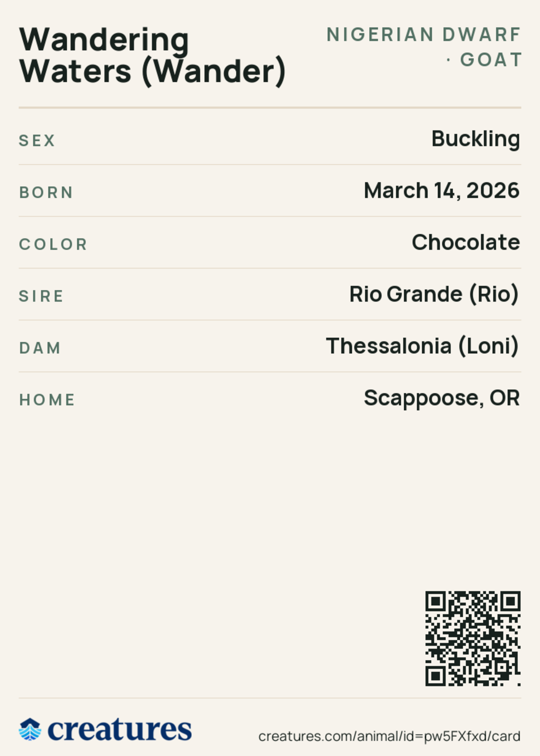
Task: Click the HOME field label
Action: click(47, 400)
